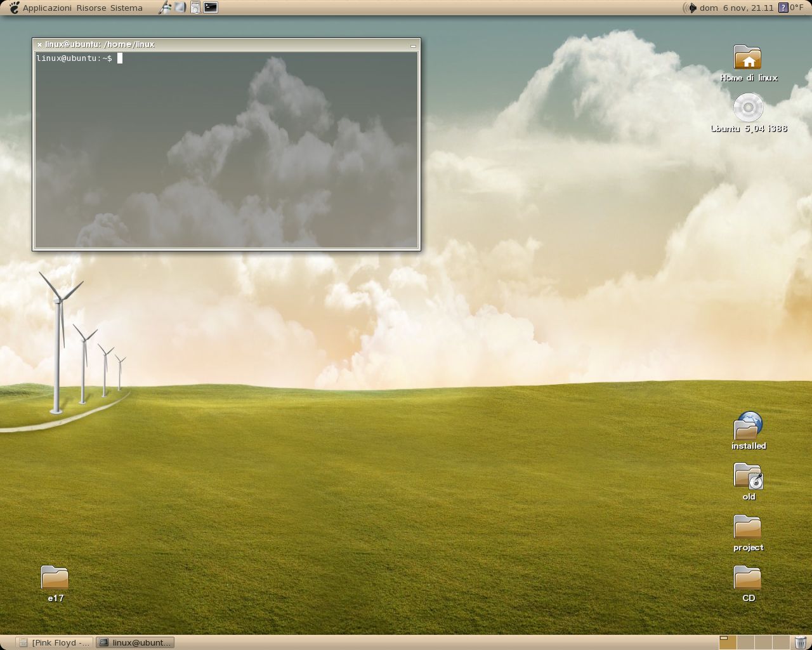Launch the paintbrush launcher in top panel
This screenshot has width=812, height=650.
[165, 8]
